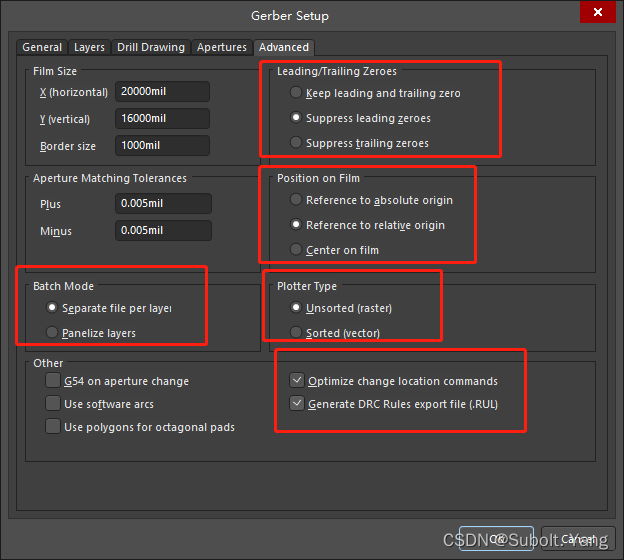Screen dimensions: 624x560
Task: Switch to the General tab
Action: tap(42, 47)
